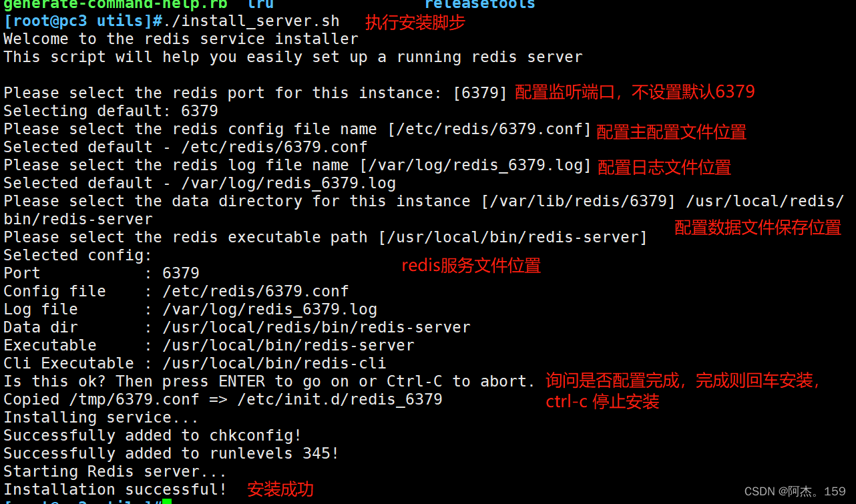
Task: Click the red annotation 安装成功
Action: 280,489
